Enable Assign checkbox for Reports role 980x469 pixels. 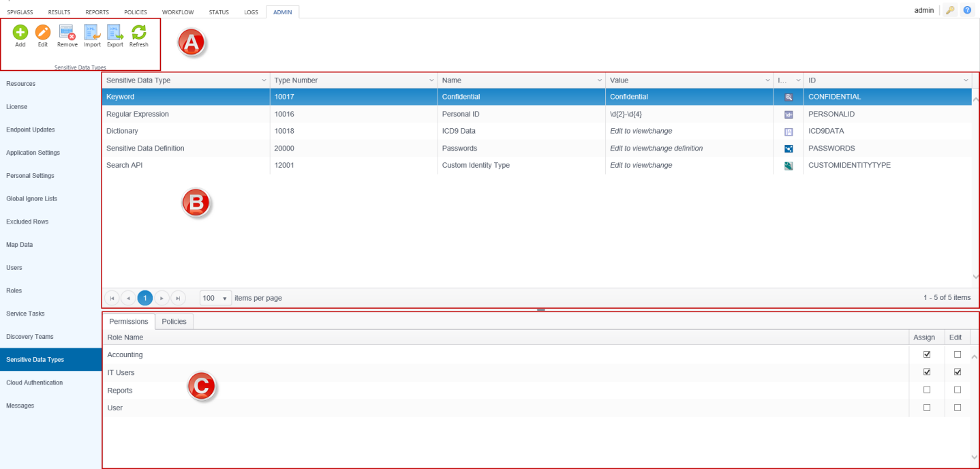(x=926, y=390)
